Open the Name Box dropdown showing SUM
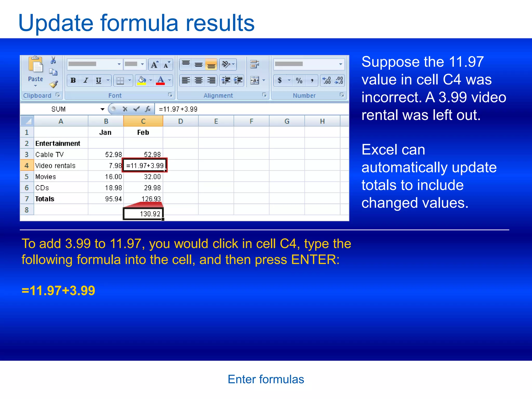The height and width of the screenshot is (399, 532). 102,109
